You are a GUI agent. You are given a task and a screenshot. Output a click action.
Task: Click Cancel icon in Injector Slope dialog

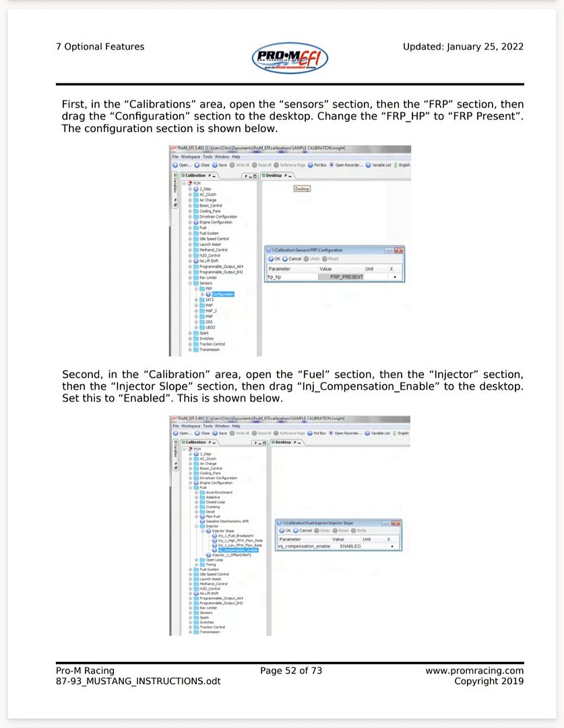point(296,530)
